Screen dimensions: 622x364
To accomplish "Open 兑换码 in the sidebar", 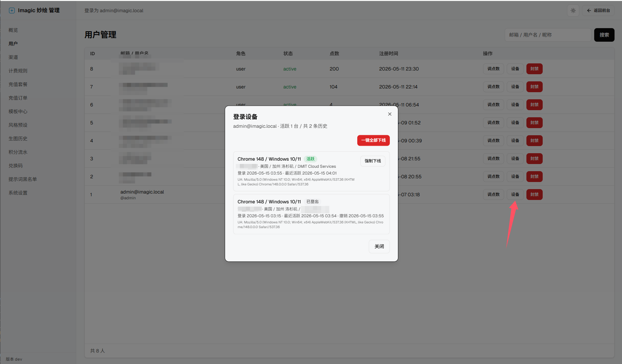I will coord(16,166).
